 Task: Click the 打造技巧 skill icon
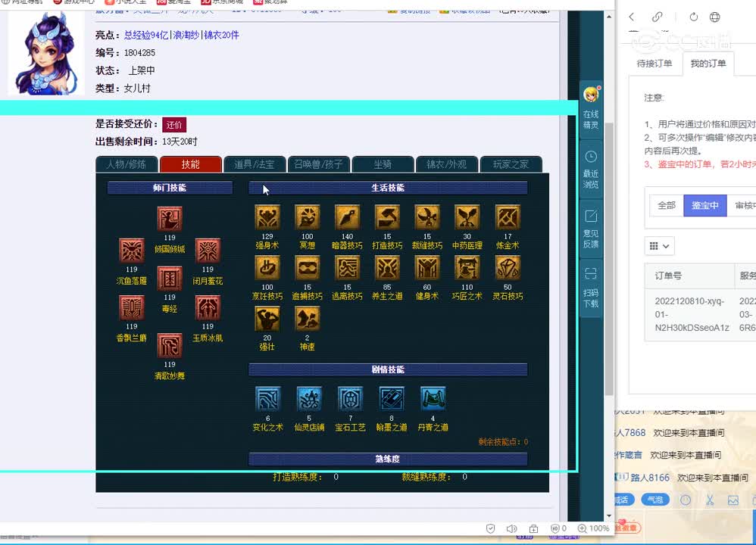387,216
